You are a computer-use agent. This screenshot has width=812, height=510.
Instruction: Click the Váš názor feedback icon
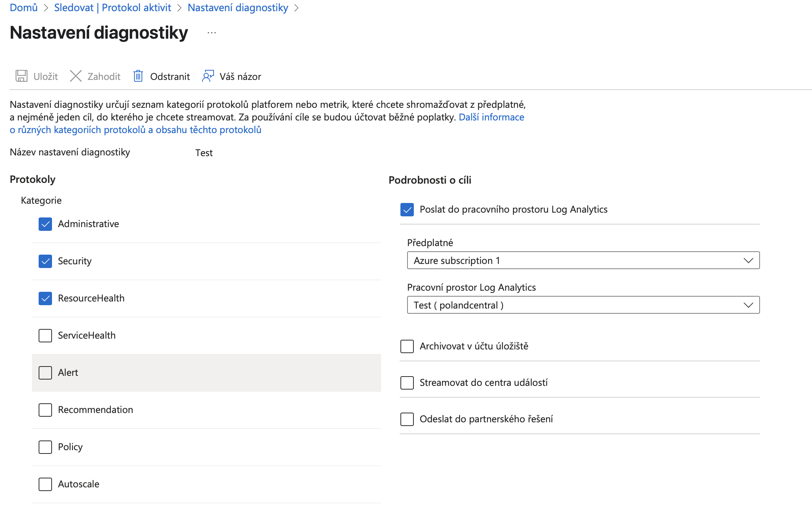tap(208, 76)
